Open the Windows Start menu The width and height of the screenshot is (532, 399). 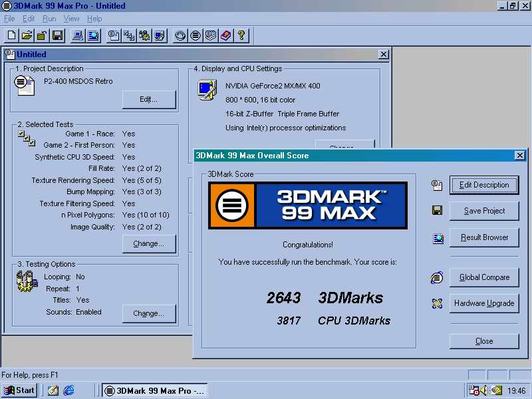coord(19,390)
